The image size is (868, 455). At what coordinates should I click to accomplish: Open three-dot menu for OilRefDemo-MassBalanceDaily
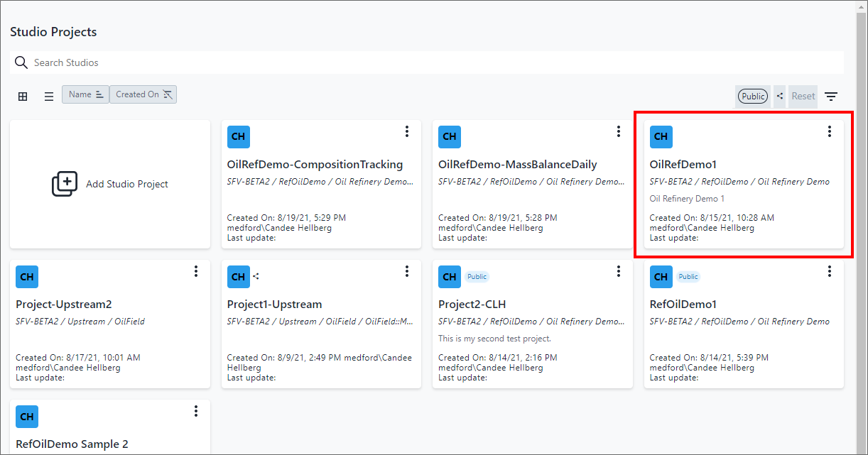pyautogui.click(x=619, y=131)
